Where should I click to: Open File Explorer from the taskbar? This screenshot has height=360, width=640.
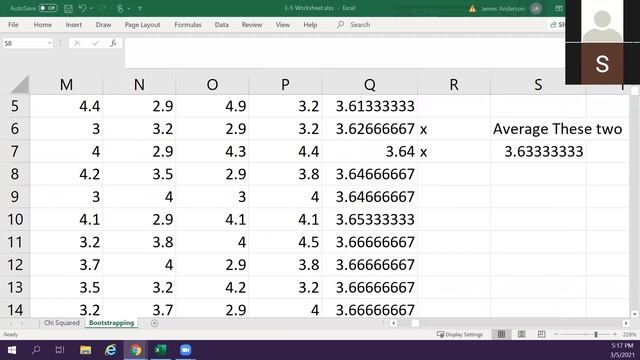(x=85, y=350)
